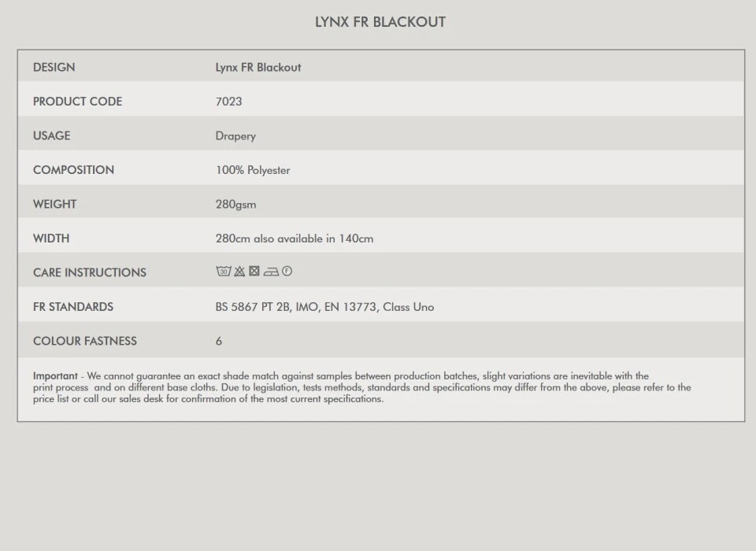This screenshot has width=756, height=551.
Task: Click the width value mentioning 140cm
Action: [295, 239]
